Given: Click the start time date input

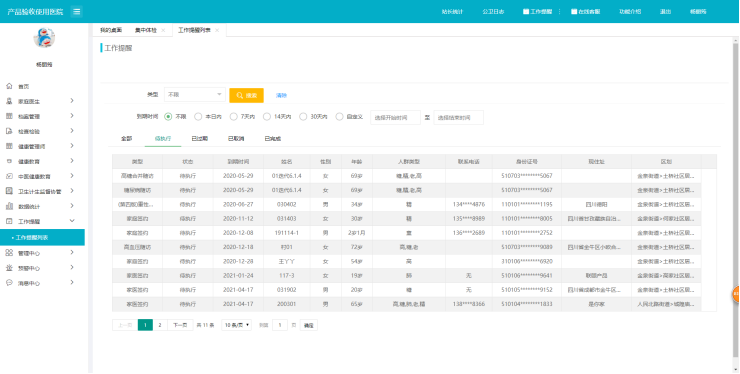Looking at the screenshot, I should [395, 118].
